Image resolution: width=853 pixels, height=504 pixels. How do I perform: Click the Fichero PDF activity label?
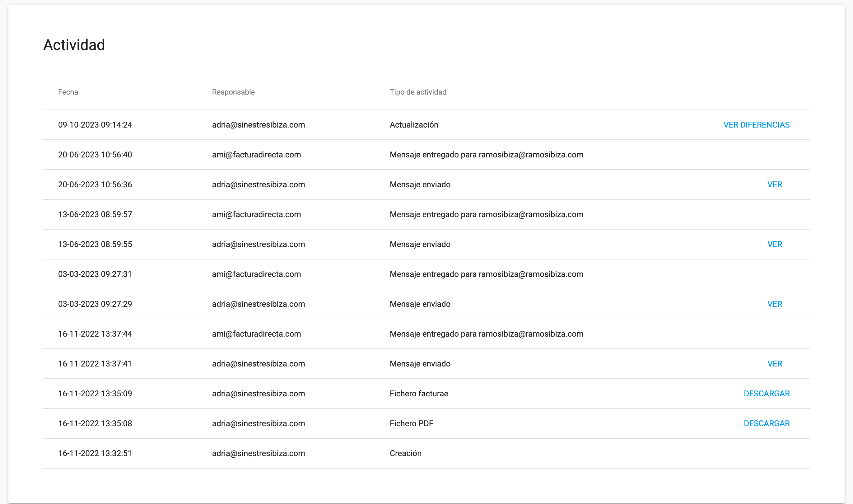pyautogui.click(x=411, y=424)
